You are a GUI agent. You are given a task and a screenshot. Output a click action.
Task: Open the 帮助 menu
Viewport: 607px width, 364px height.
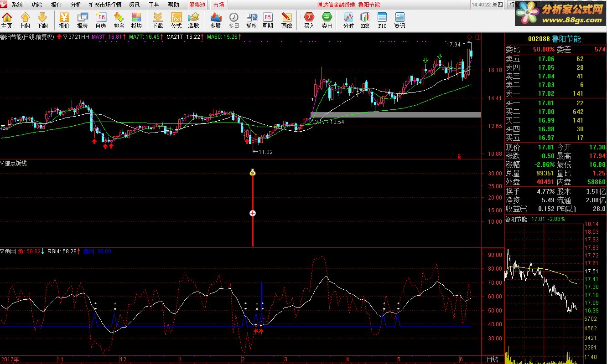click(173, 5)
